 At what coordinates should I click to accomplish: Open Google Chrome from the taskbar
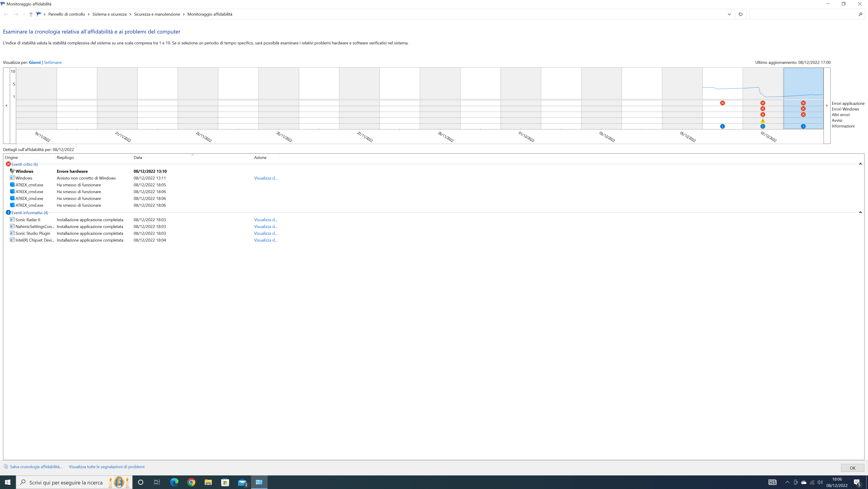point(191,482)
